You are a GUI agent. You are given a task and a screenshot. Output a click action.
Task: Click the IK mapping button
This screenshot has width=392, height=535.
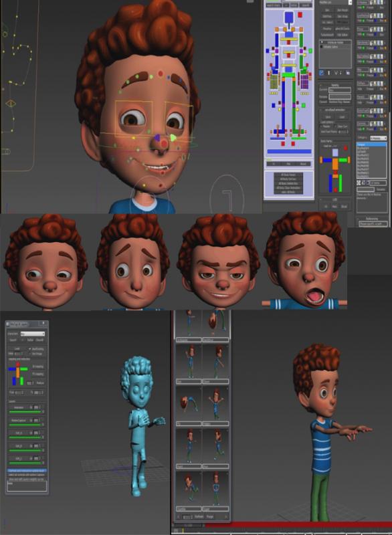[38, 366]
